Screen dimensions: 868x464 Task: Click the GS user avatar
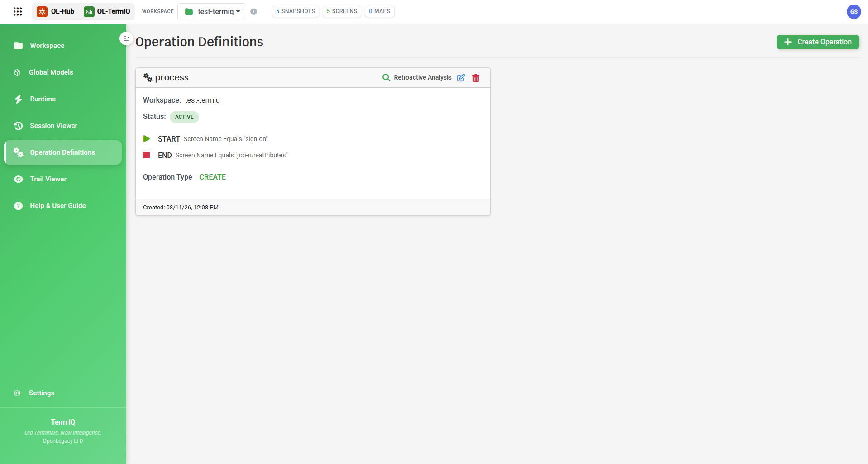854,12
